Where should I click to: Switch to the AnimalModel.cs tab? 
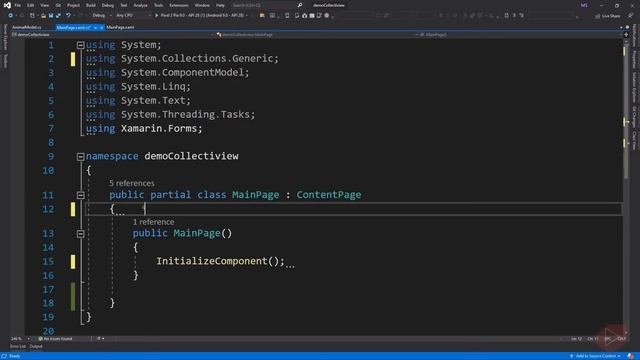click(27, 27)
